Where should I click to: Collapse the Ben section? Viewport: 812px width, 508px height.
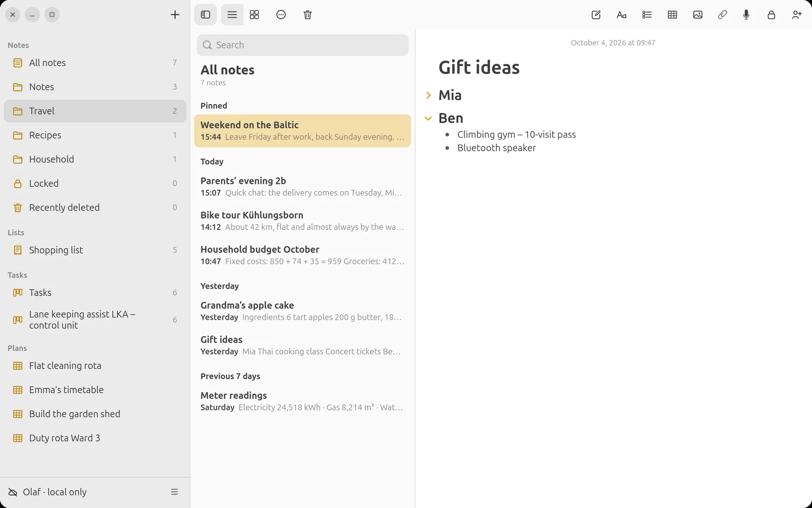point(428,118)
